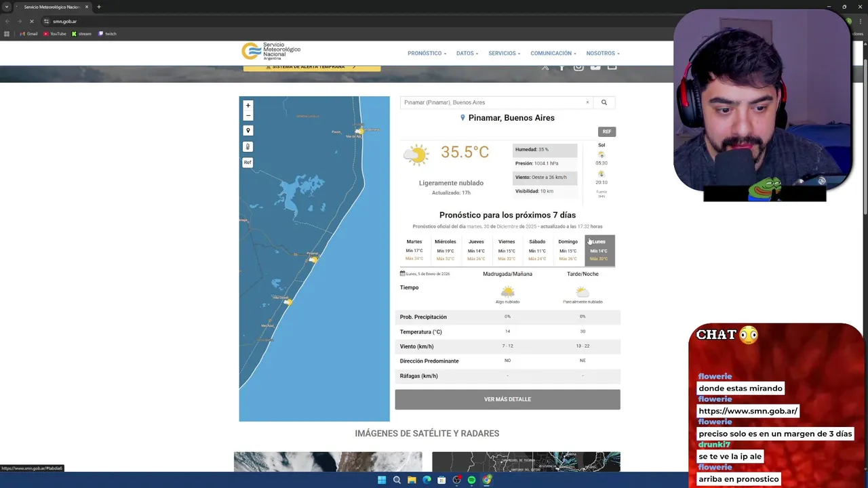Expand the PRONÓSTICO menu
The image size is (868, 488).
pos(427,53)
